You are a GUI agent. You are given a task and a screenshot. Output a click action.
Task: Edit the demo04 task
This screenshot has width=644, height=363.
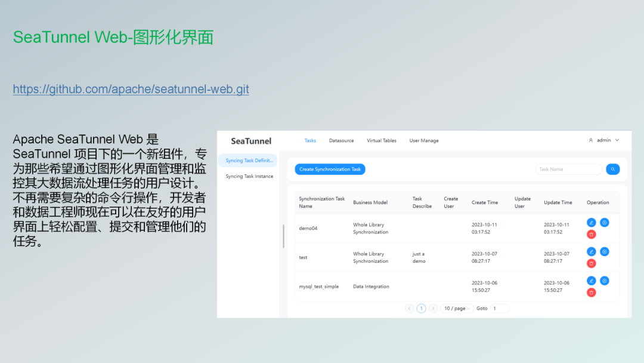(x=592, y=223)
